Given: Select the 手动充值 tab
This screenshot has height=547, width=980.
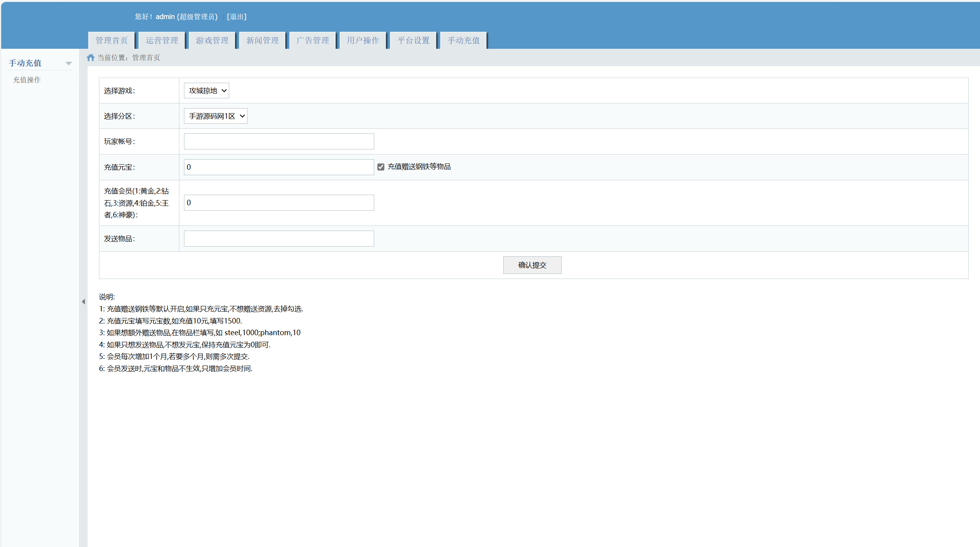Looking at the screenshot, I should pyautogui.click(x=463, y=41).
